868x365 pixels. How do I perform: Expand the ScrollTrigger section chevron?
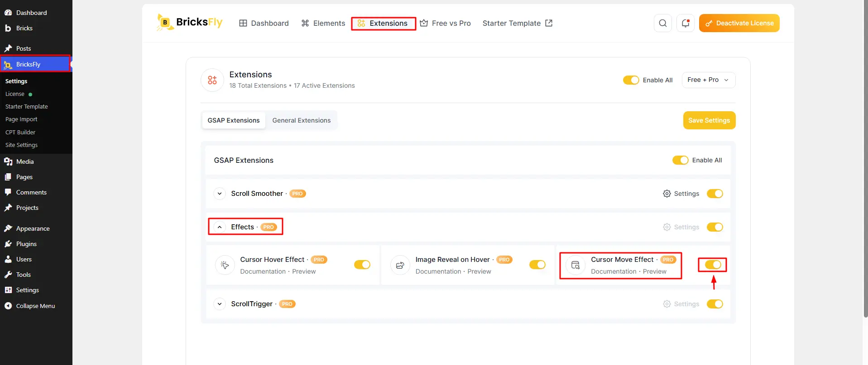pyautogui.click(x=220, y=304)
